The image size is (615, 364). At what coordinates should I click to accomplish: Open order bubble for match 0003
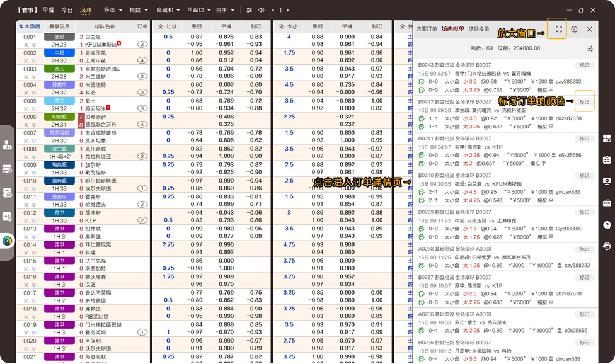(x=142, y=77)
